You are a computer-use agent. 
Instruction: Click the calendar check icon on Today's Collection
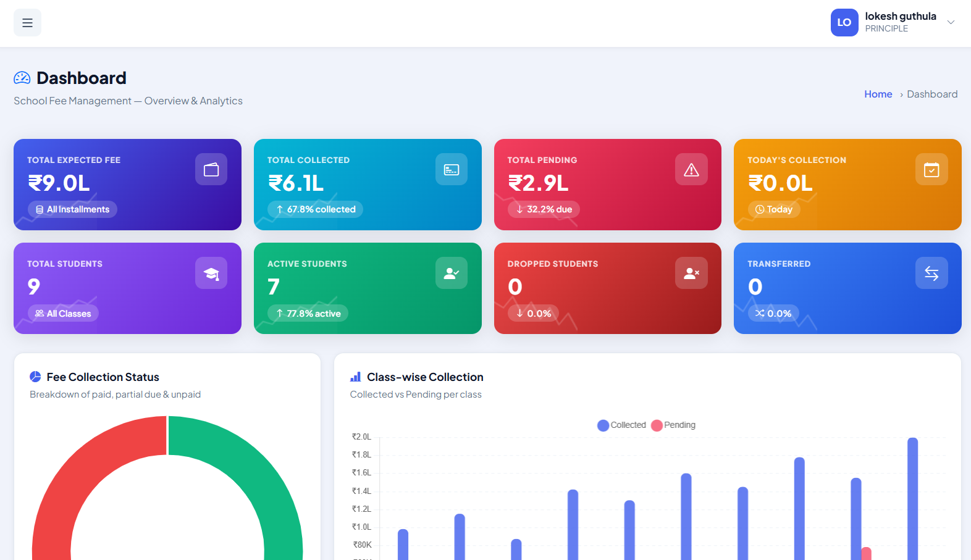click(x=931, y=169)
